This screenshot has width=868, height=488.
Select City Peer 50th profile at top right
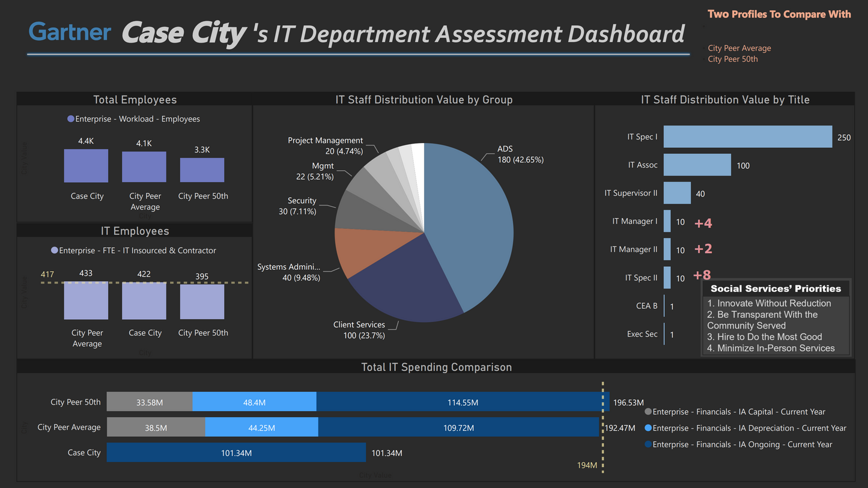tap(732, 59)
